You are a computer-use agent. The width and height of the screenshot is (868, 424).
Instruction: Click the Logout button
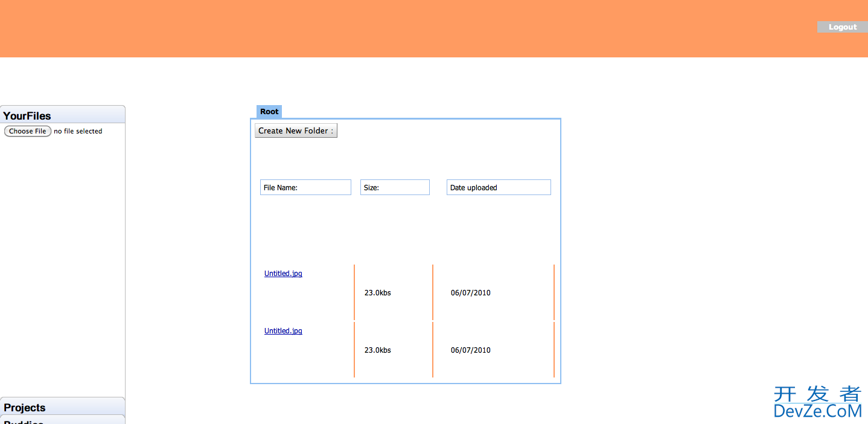tap(842, 27)
